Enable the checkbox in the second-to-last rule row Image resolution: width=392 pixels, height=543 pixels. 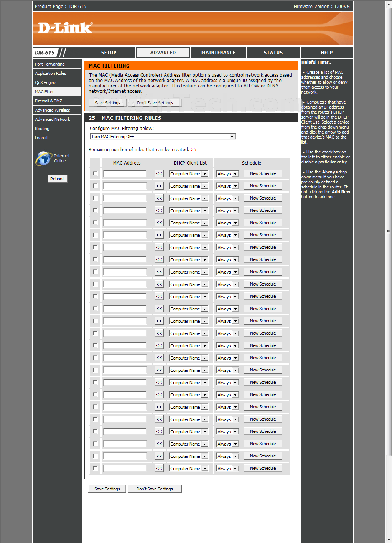click(95, 456)
